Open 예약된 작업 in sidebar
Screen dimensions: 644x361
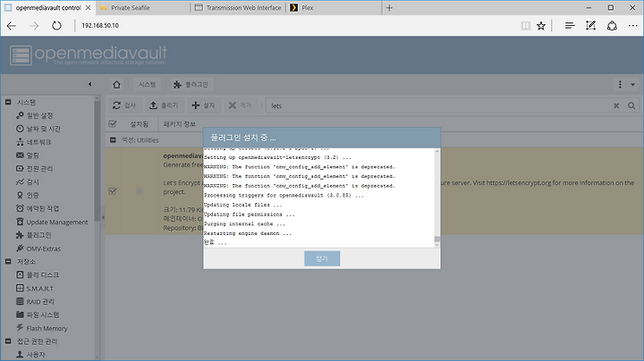coord(38,208)
